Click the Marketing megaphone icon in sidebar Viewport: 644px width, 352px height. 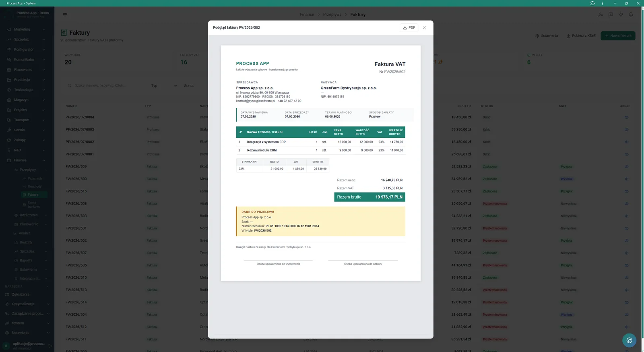tap(9, 29)
